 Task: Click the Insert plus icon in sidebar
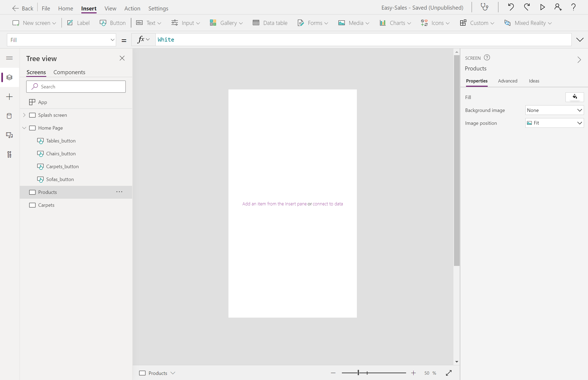coord(9,97)
